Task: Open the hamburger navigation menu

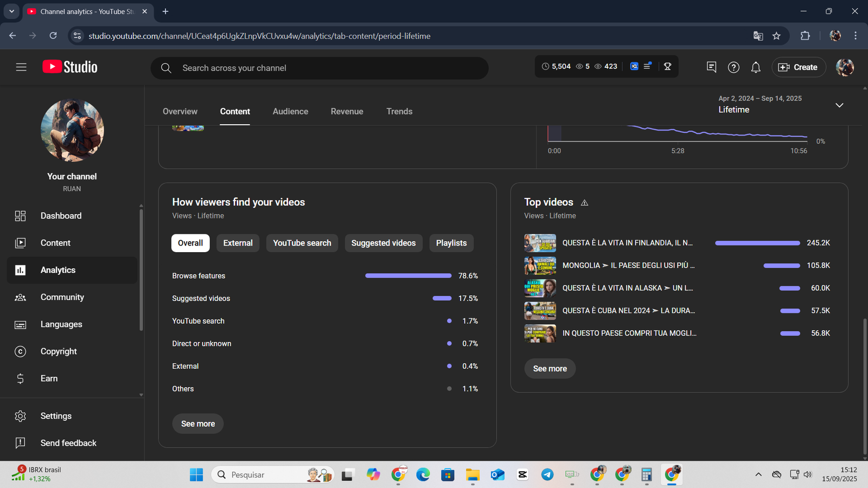Action: [21, 67]
